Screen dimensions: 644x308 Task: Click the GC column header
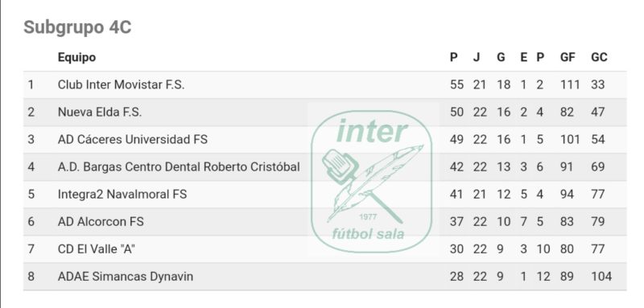click(x=599, y=57)
